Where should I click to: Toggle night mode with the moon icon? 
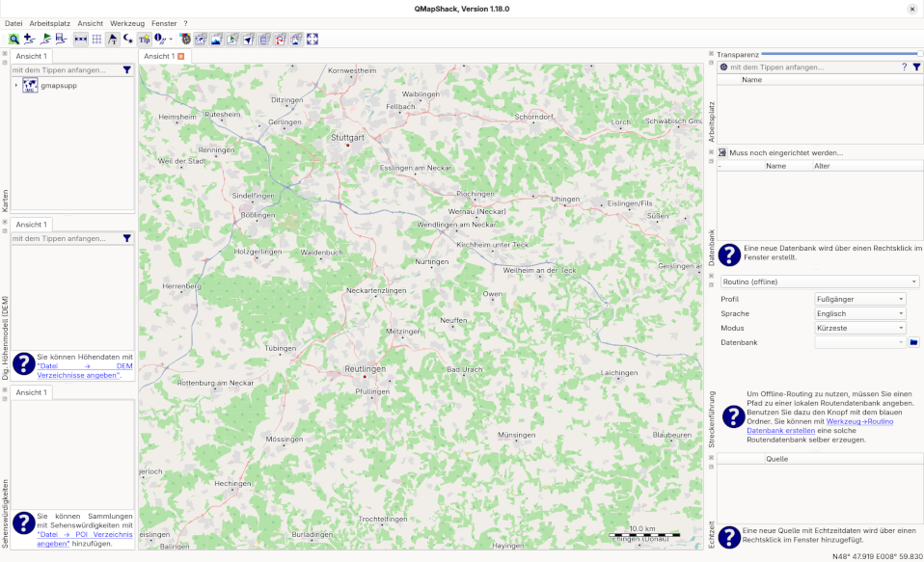pyautogui.click(x=127, y=39)
